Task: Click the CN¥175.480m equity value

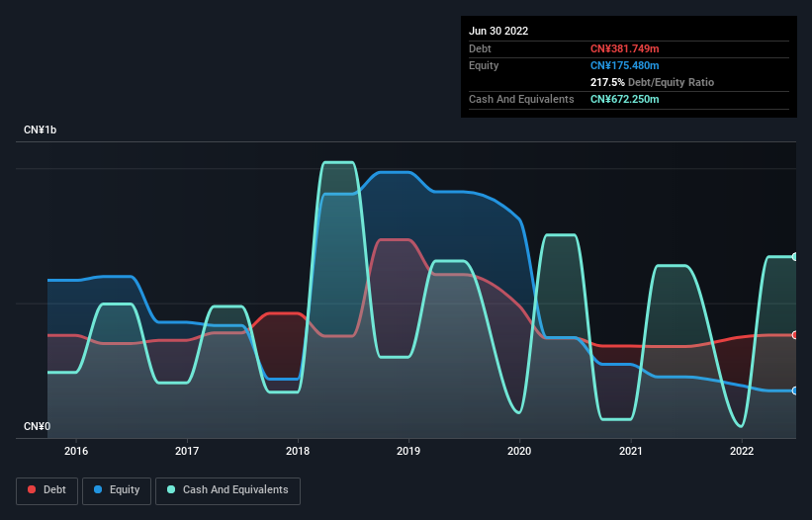Action: pos(624,65)
